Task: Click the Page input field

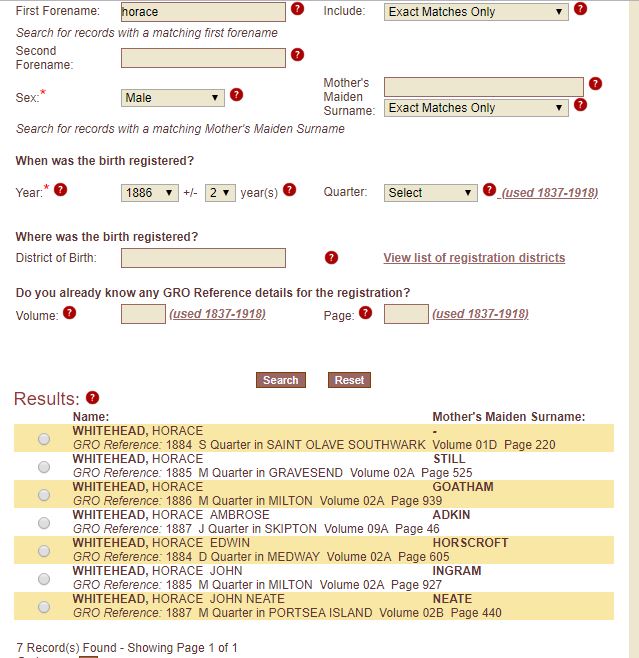Action: click(x=406, y=314)
